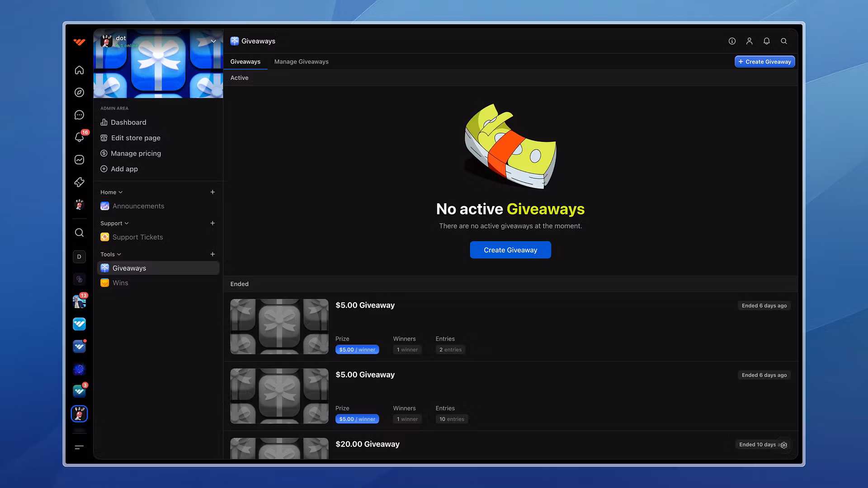Click the info icon in top bar
The height and width of the screenshot is (488, 868).
click(x=732, y=41)
